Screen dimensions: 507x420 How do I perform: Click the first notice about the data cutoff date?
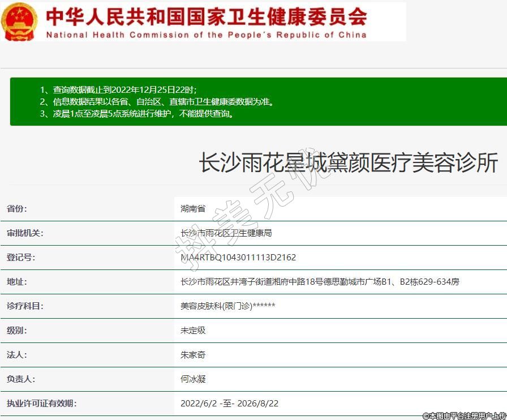118,89
